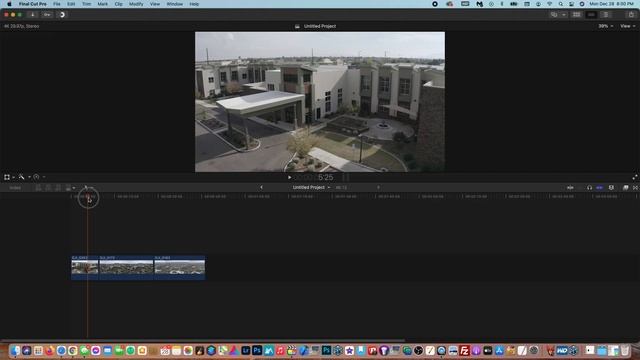Open the viewer zoom percentage dropdown
The image size is (640, 360).
(606, 26)
